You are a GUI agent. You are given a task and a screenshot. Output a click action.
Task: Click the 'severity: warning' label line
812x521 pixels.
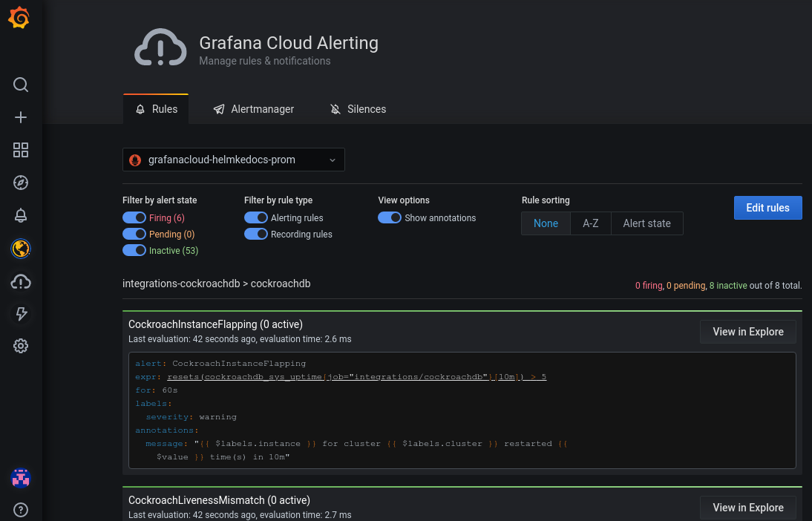tap(191, 417)
